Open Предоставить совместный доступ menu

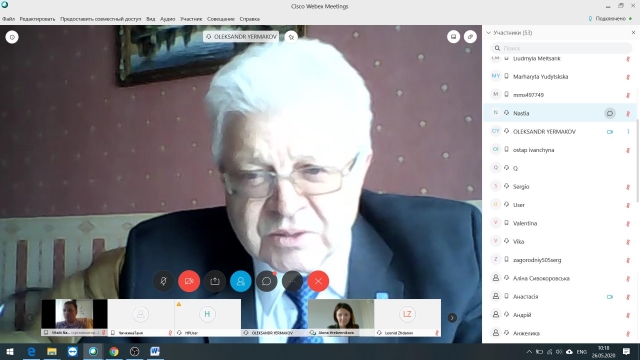(x=100, y=19)
